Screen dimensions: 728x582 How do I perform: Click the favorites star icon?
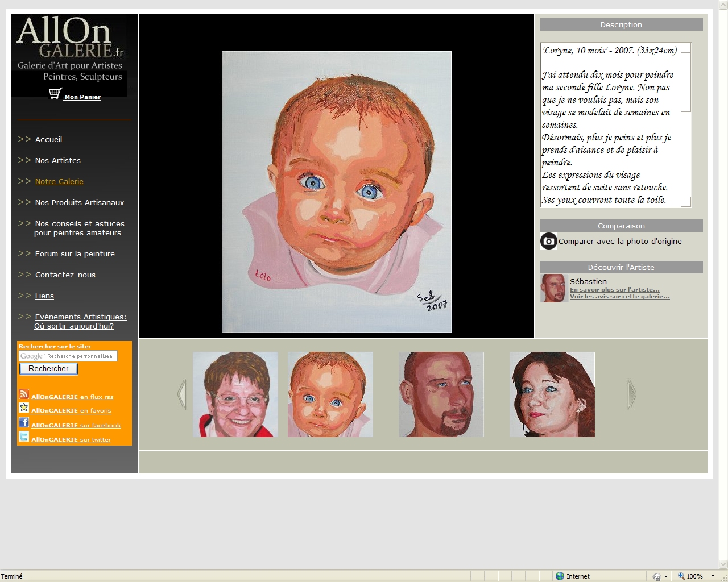pos(24,408)
